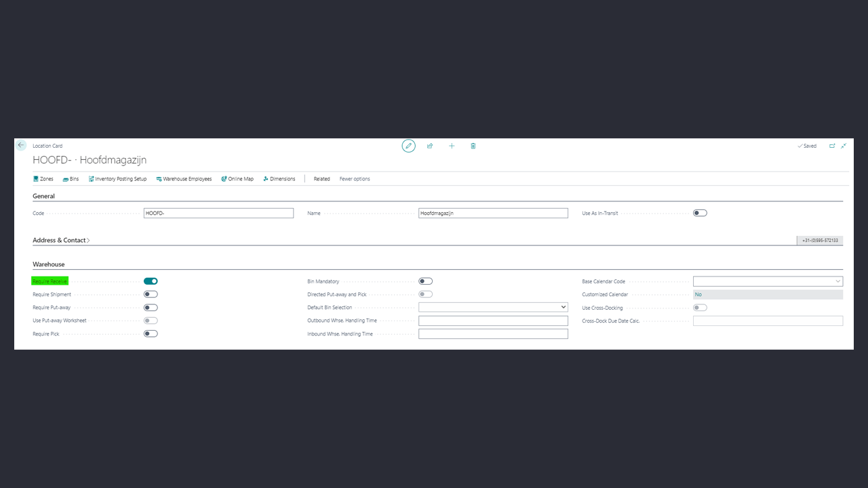Turn off Require Receive toggle
Image resolution: width=868 pixels, height=488 pixels.
pyautogui.click(x=151, y=281)
